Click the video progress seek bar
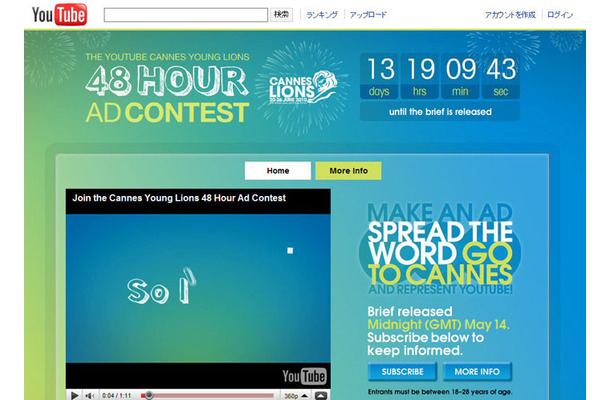This screenshot has height=400, width=610. point(207,396)
